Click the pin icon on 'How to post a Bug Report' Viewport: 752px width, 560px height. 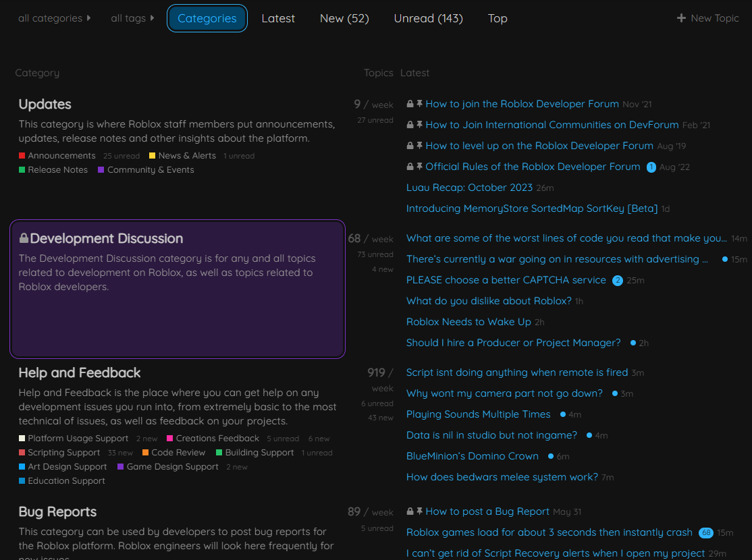tap(419, 511)
